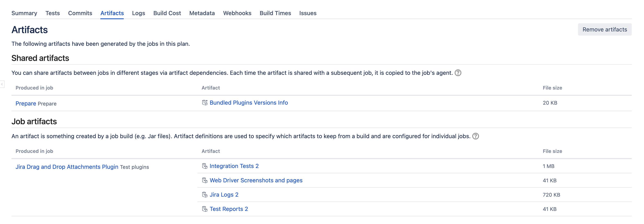The width and height of the screenshot is (644, 224).
Task: Click the 720 KB file size value
Action: point(551,195)
